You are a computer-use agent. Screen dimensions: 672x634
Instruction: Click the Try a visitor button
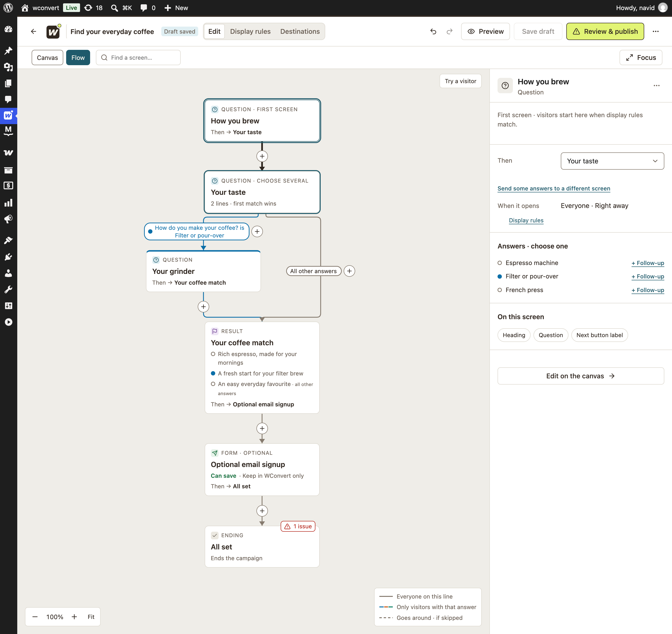coord(460,81)
